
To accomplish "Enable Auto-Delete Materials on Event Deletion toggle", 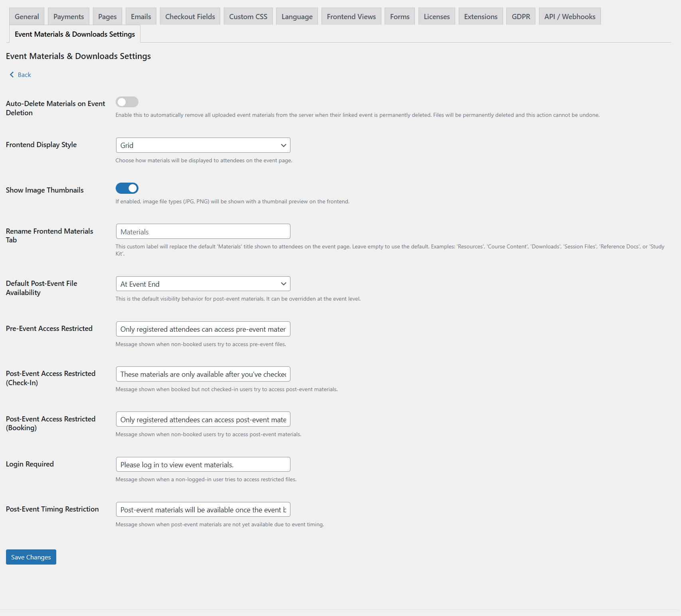I will [127, 102].
